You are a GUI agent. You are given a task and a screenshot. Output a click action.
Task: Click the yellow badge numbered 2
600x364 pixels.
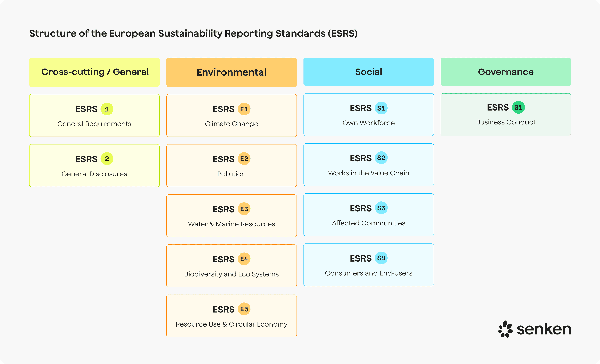click(107, 159)
